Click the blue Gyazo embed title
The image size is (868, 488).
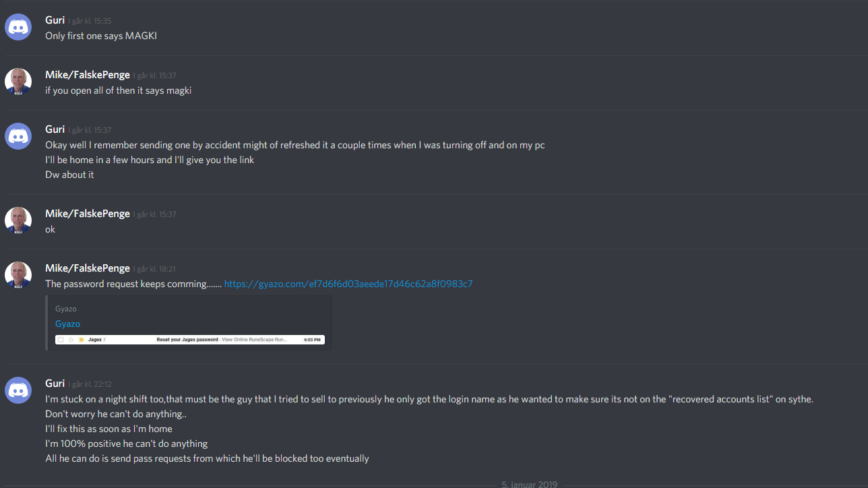[67, 324]
